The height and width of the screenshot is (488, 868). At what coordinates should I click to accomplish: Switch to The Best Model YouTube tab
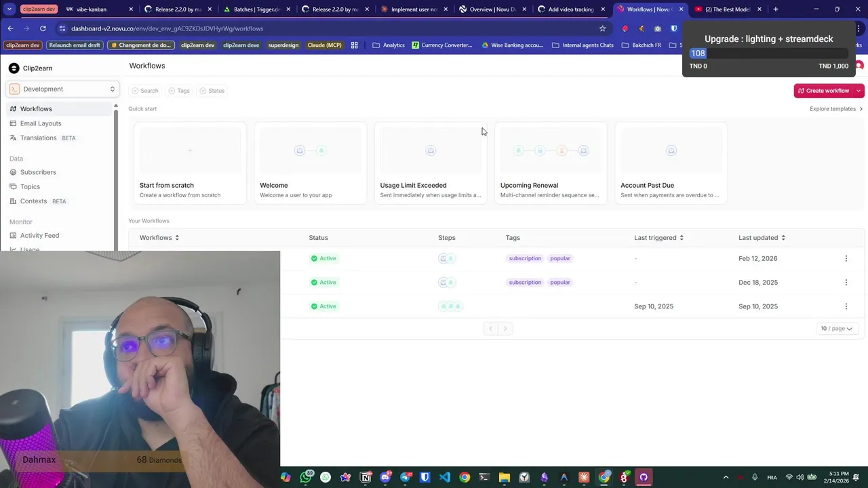(728, 9)
